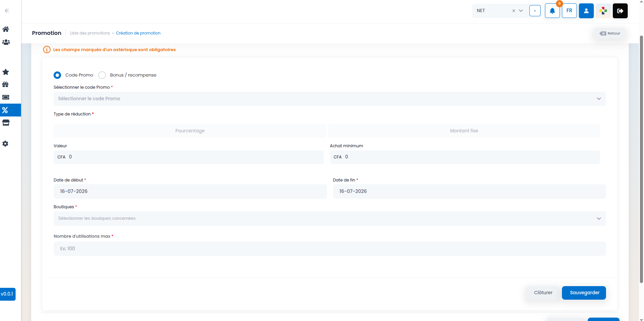Open the star icon in sidebar

tap(6, 72)
